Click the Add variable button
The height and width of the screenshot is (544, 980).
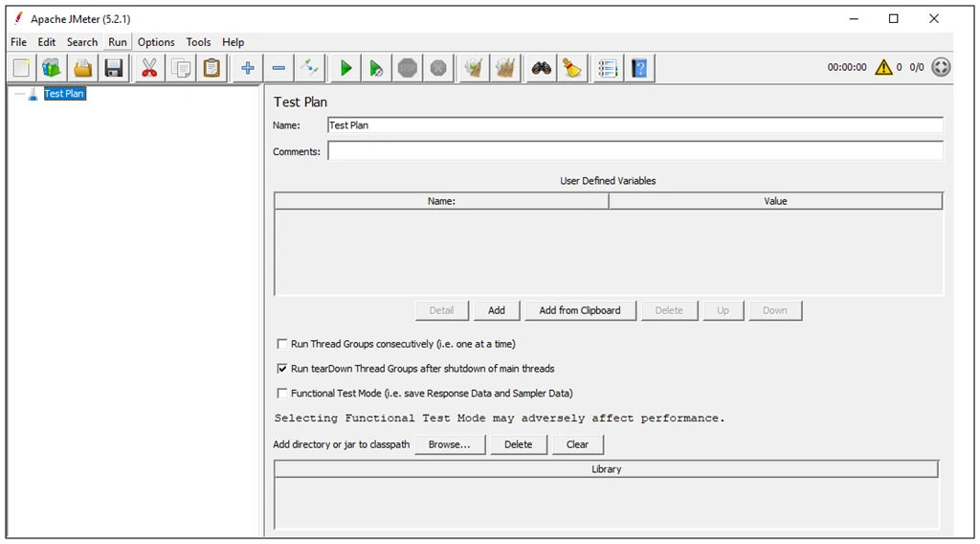point(497,310)
